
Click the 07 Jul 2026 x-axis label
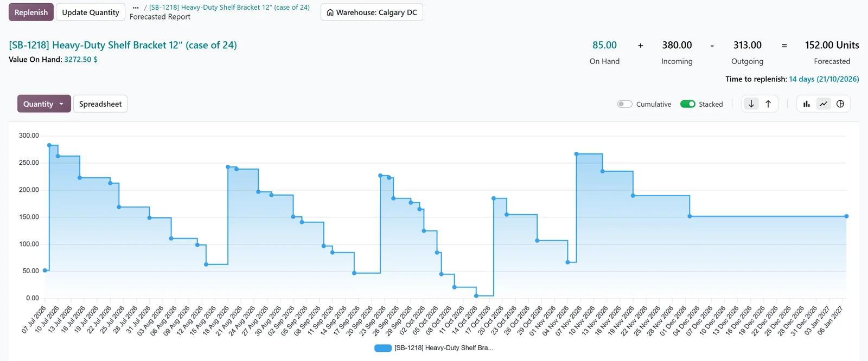click(x=34, y=320)
